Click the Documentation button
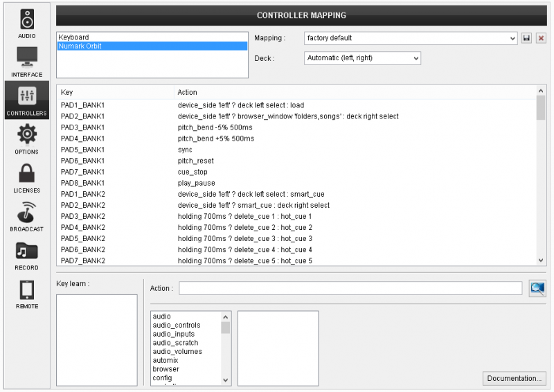 click(514, 378)
